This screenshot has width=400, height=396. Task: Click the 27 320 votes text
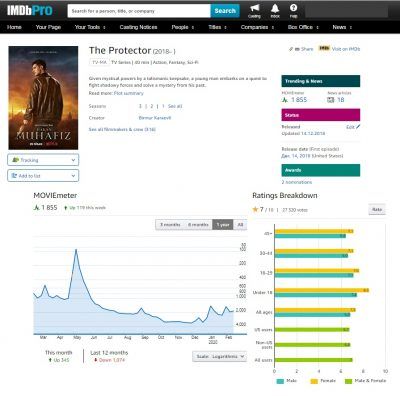(295, 210)
